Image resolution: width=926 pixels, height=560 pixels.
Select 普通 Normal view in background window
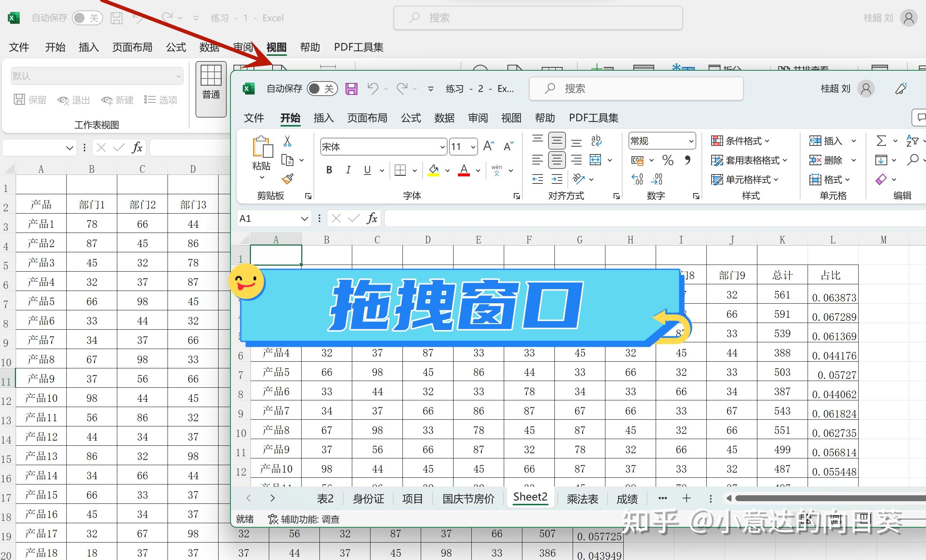coord(211,89)
